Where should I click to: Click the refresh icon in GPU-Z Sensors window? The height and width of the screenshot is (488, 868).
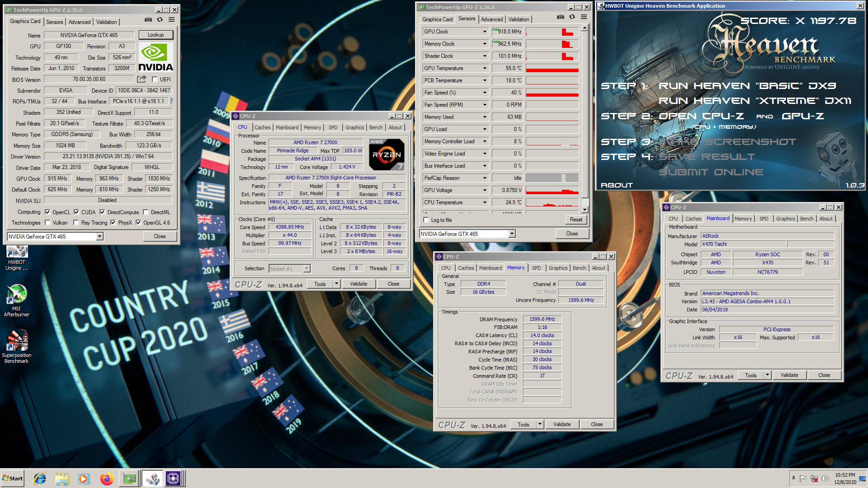pyautogui.click(x=572, y=17)
